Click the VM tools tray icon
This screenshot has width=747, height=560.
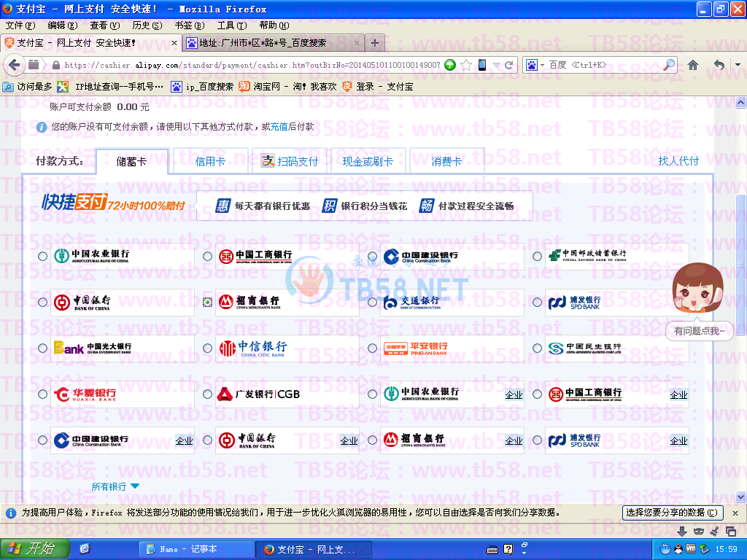(x=690, y=549)
